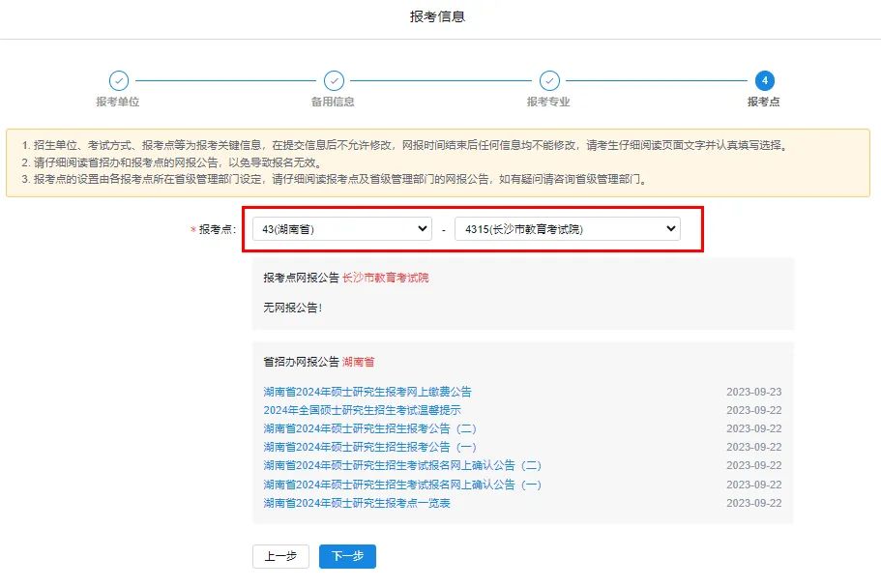Click the red 湖南省 text in 省招办网报公告

[358, 362]
